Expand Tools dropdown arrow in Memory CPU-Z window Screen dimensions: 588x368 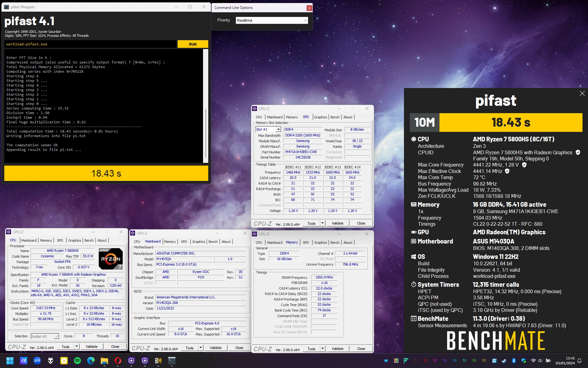(x=322, y=349)
